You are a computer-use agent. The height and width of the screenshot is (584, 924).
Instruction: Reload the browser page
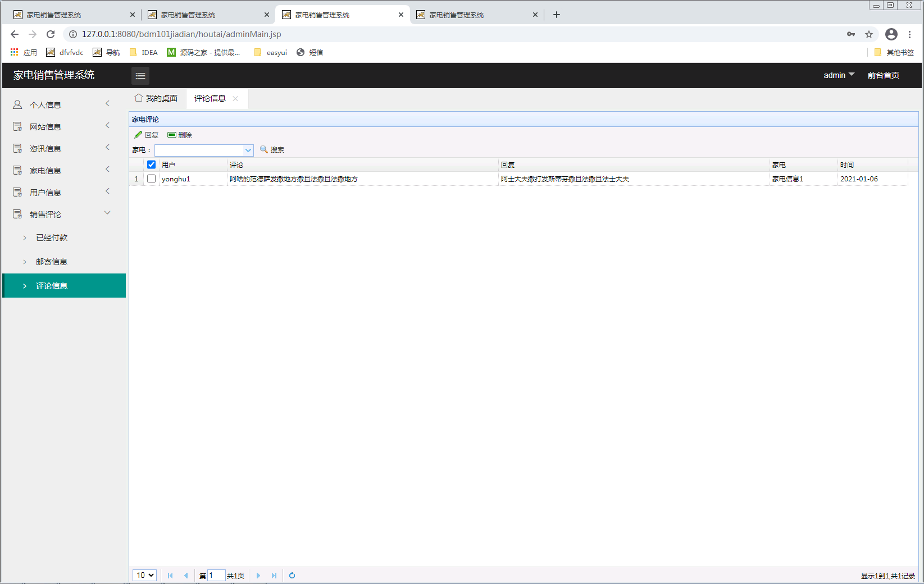coord(51,34)
